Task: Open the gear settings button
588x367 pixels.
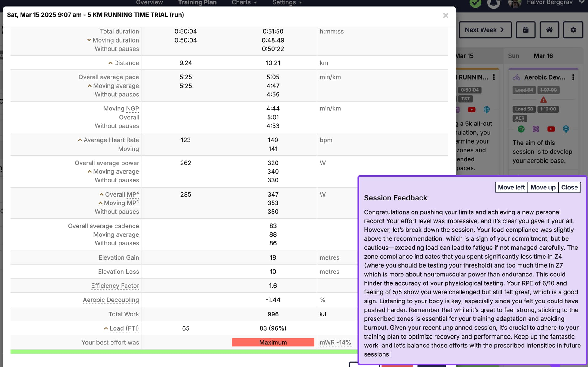Action: (573, 30)
